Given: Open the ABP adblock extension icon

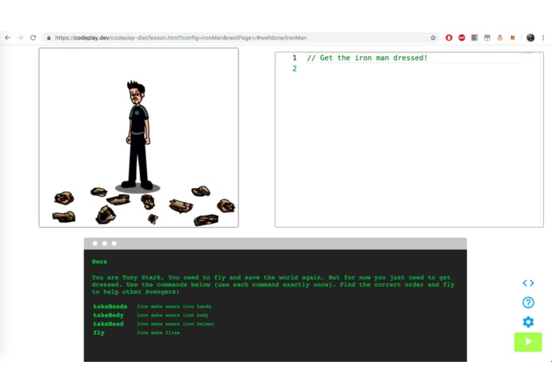Looking at the screenshot, I should tap(461, 37).
